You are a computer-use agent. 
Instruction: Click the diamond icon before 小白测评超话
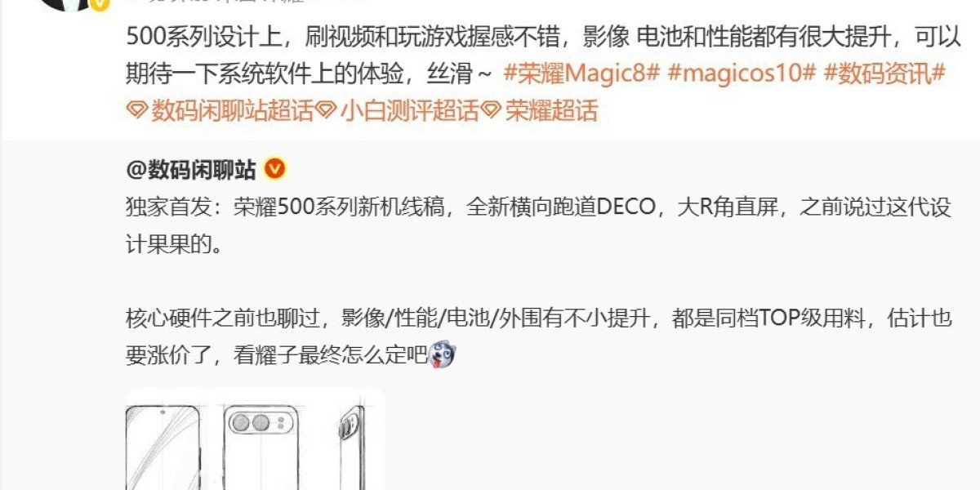point(327,111)
